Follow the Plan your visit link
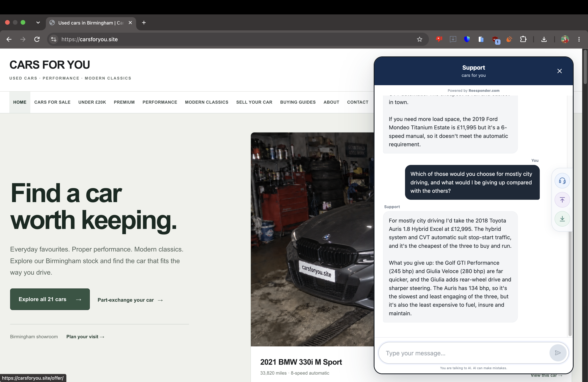Screen dimensions: 588x382 pyautogui.click(x=85, y=337)
